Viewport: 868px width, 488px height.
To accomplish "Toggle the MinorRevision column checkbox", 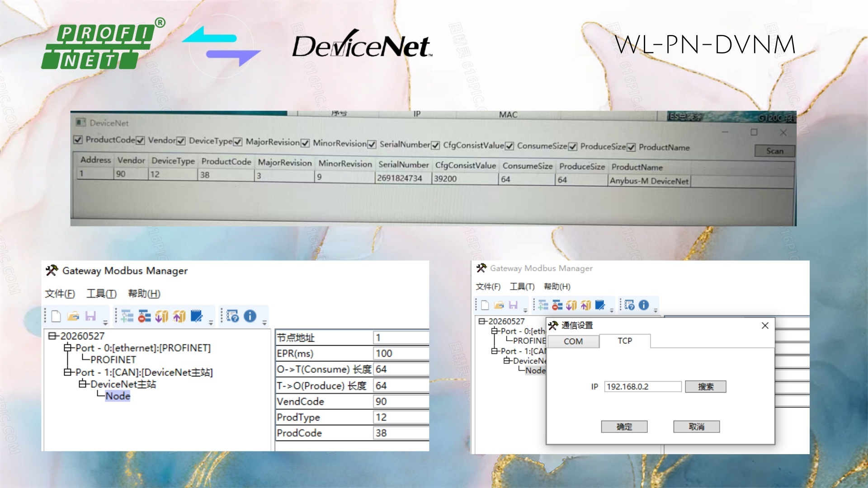I will point(305,143).
